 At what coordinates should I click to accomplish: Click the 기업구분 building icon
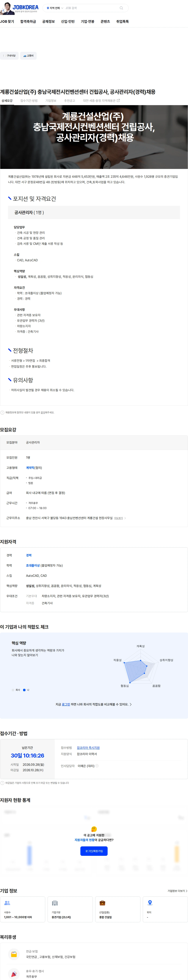[x=55, y=903]
